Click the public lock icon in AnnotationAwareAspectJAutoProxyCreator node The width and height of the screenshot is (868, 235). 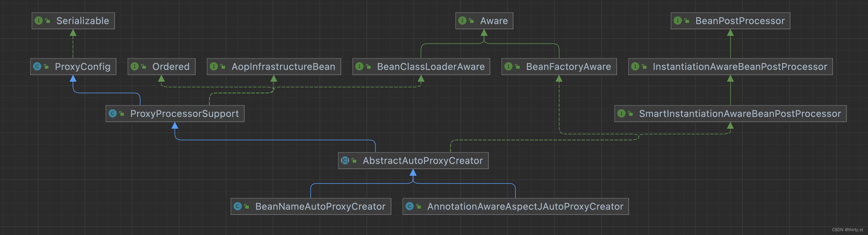tap(419, 206)
